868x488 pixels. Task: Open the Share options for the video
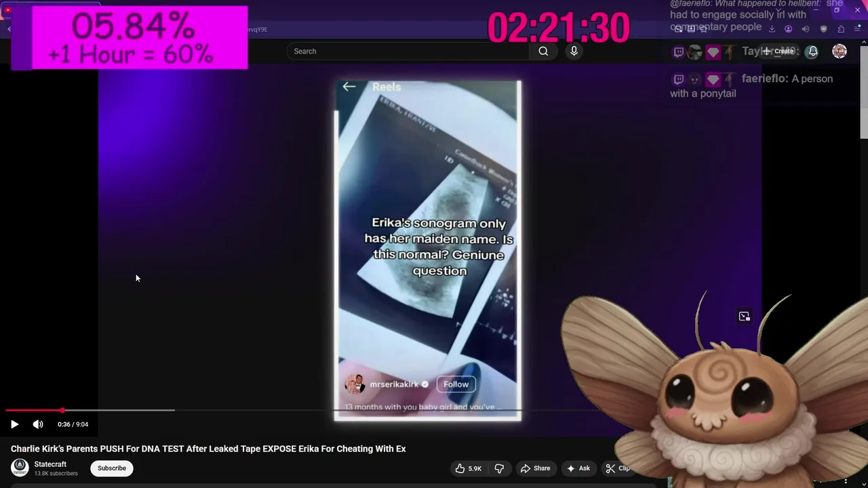(535, 468)
